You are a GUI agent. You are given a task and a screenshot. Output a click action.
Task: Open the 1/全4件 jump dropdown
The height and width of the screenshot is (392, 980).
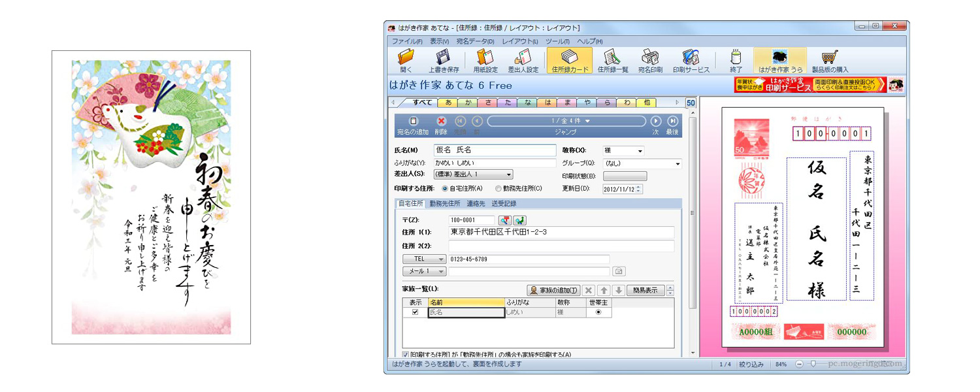[566, 121]
